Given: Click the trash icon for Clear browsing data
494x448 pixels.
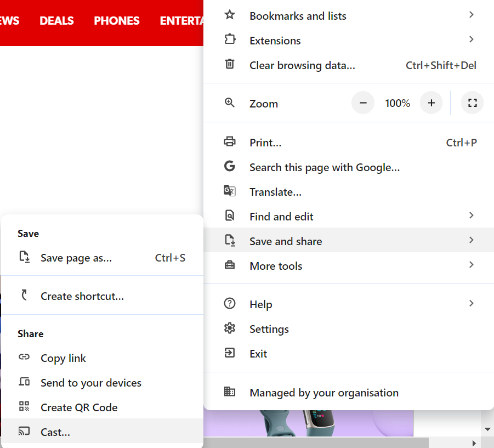Looking at the screenshot, I should (x=230, y=64).
